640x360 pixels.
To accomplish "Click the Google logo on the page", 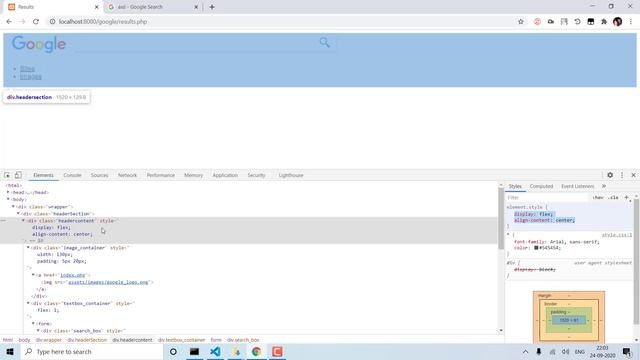I will [39, 44].
